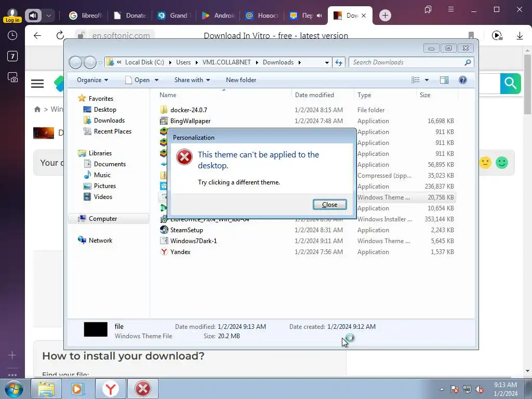Select Network in navigation pane

100,241
